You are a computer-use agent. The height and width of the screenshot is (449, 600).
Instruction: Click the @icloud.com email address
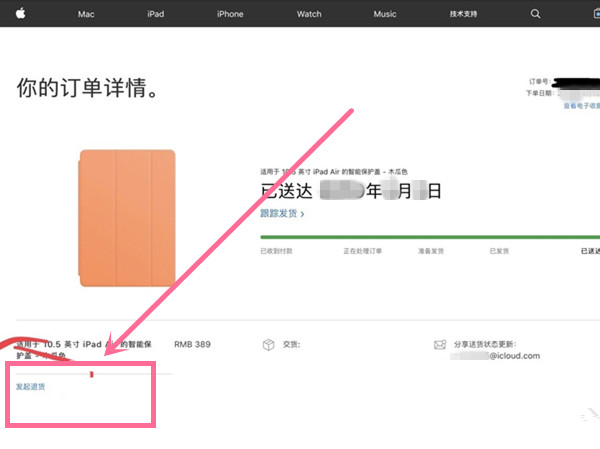(x=495, y=356)
